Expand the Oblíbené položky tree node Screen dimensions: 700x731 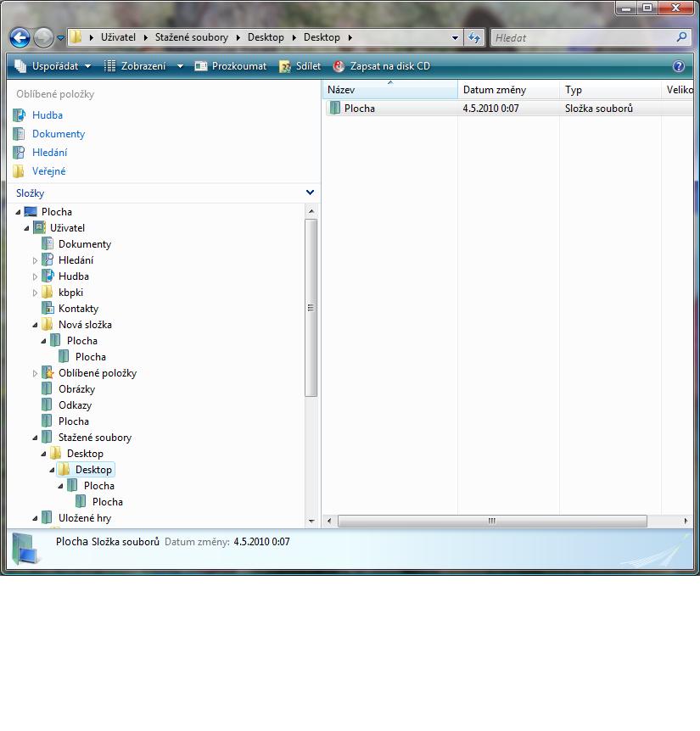tap(35, 373)
